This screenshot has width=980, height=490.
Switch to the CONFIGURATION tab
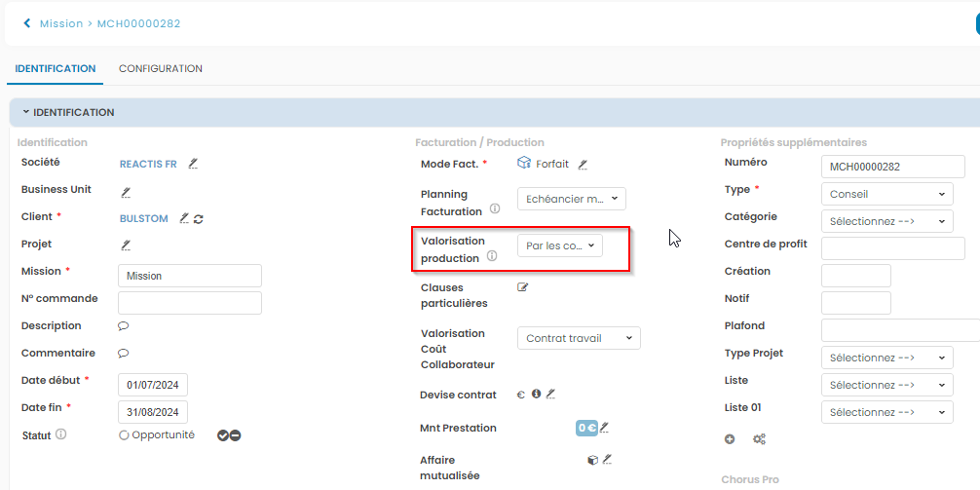tap(161, 69)
